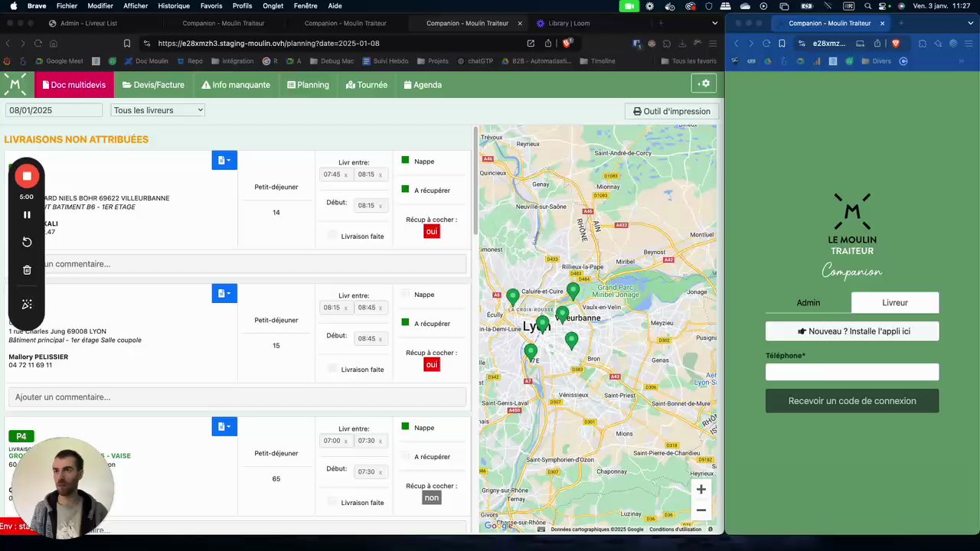Viewport: 980px width, 551px height.
Task: Switch to the Tournée section
Action: click(367, 84)
